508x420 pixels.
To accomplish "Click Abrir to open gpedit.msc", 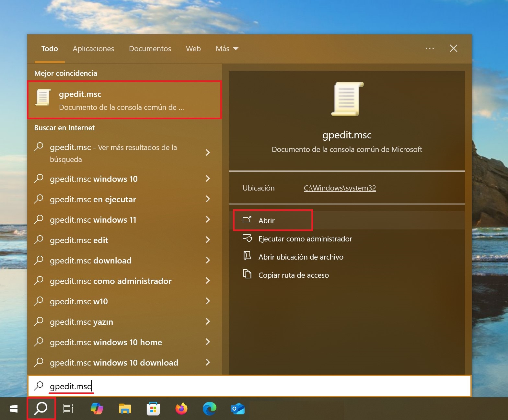I will click(x=266, y=221).
